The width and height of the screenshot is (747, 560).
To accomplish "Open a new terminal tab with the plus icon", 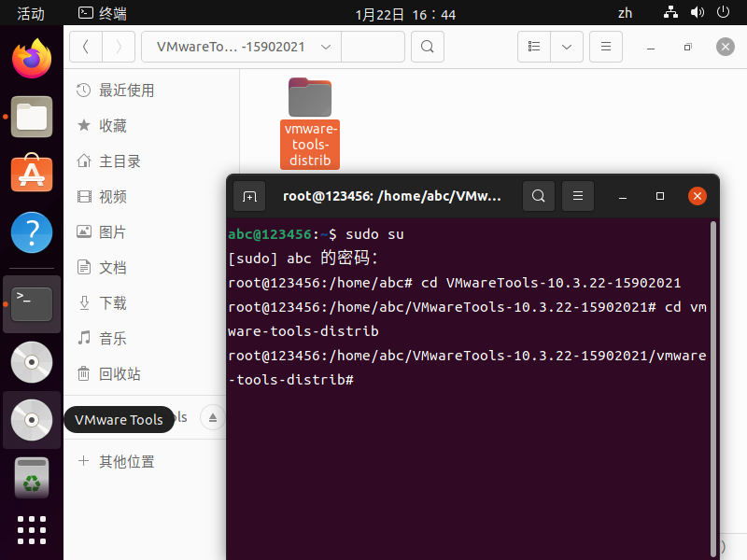I will (249, 196).
